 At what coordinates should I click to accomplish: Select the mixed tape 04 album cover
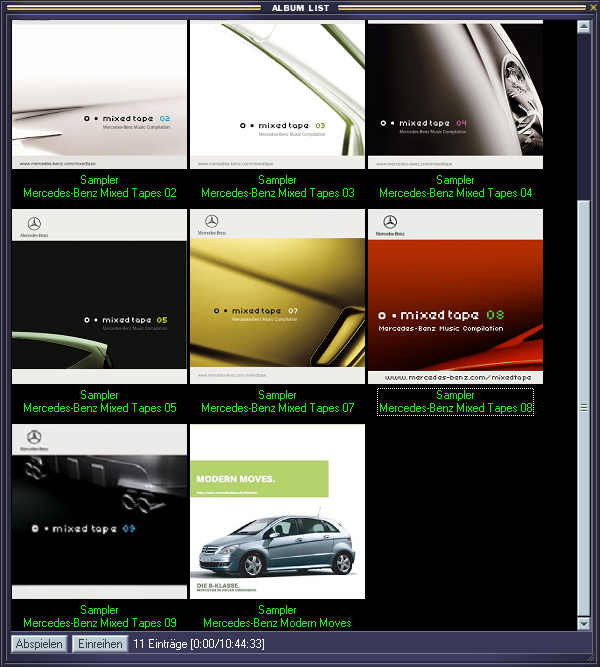[x=455, y=94]
